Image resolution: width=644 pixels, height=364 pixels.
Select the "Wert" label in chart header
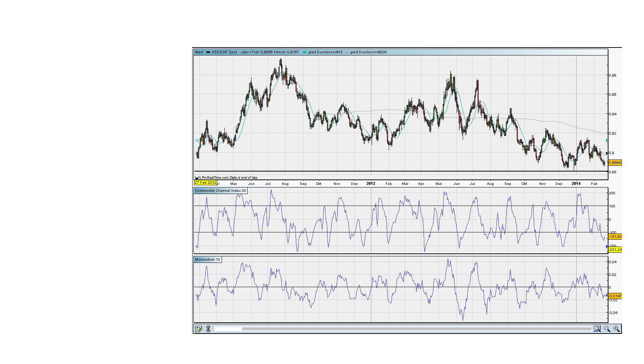pyautogui.click(x=199, y=52)
